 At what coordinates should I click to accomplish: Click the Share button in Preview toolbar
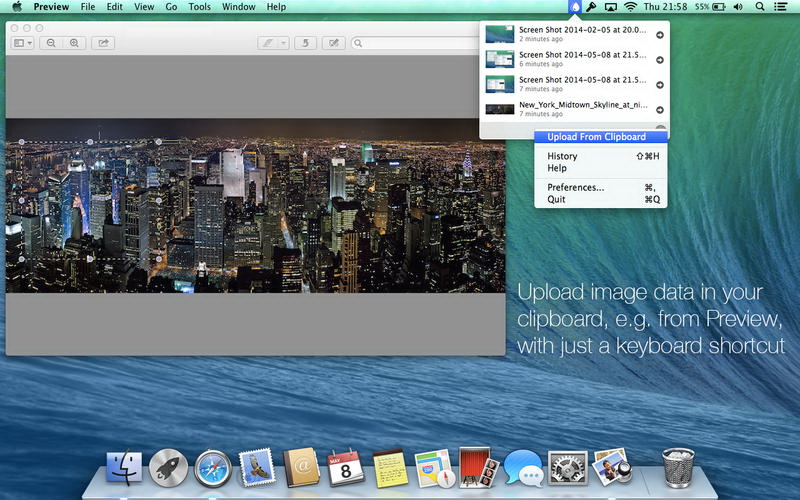[103, 44]
